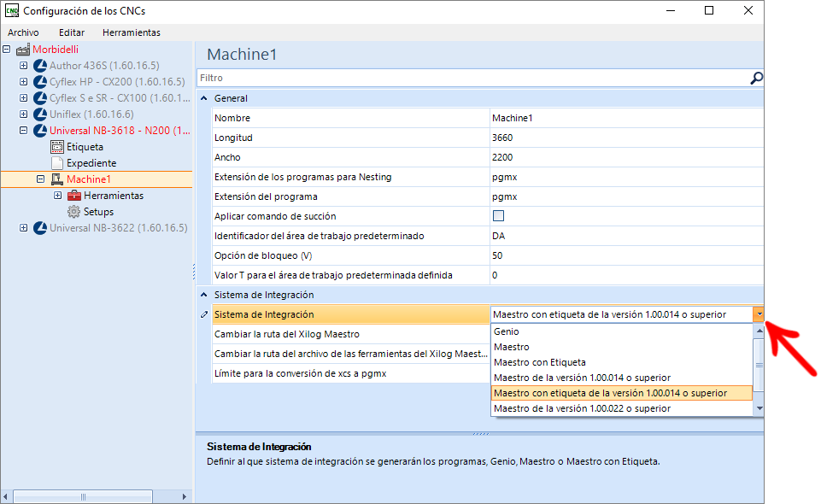Click the Identificador del área value DA
Image resolution: width=821 pixels, height=504 pixels.
626,236
